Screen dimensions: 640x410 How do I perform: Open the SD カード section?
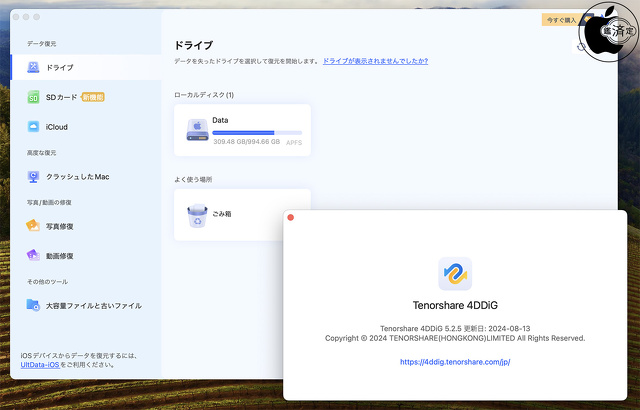click(86, 97)
